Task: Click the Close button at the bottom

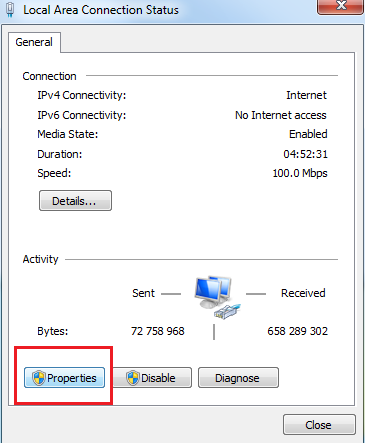Action: (x=319, y=425)
